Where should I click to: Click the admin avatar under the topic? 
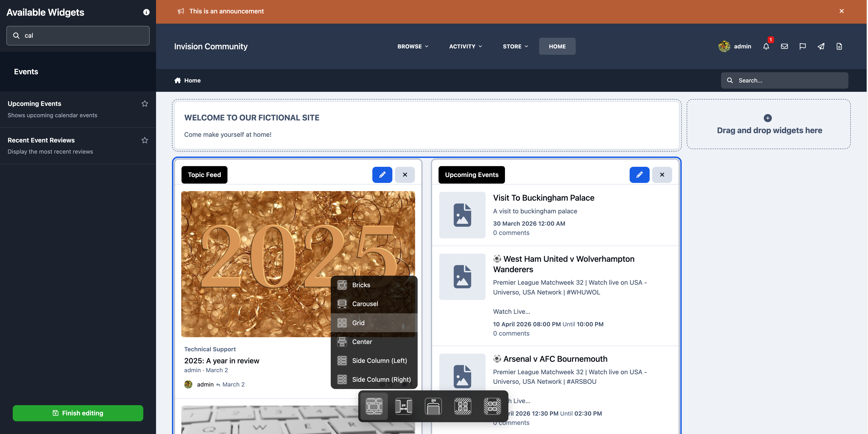point(188,384)
